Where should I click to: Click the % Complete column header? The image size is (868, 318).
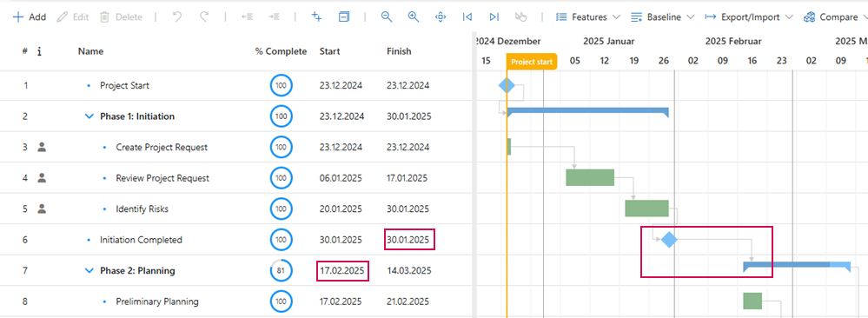click(x=281, y=51)
